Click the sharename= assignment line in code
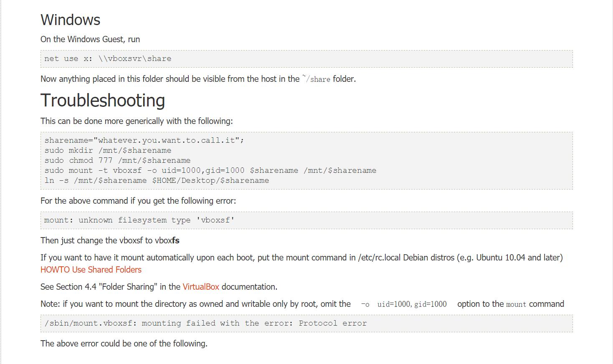Viewport: 613px width, 364px height. [144, 140]
